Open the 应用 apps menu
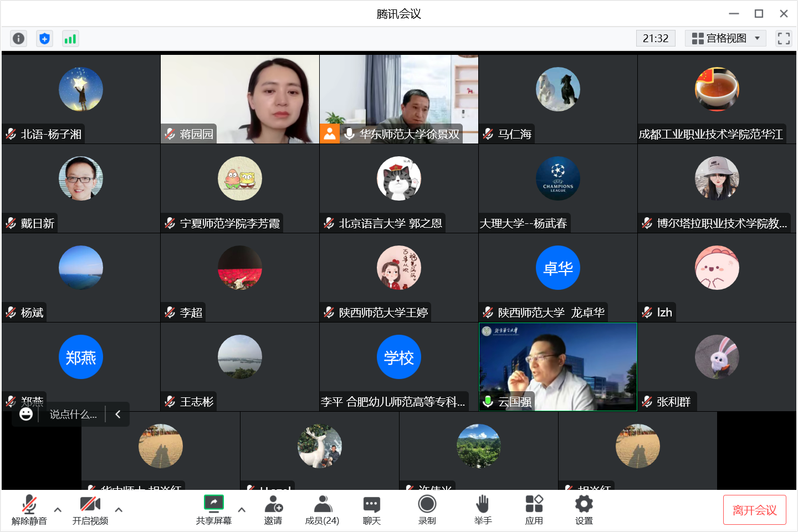Image resolution: width=798 pixels, height=532 pixels. (534, 510)
